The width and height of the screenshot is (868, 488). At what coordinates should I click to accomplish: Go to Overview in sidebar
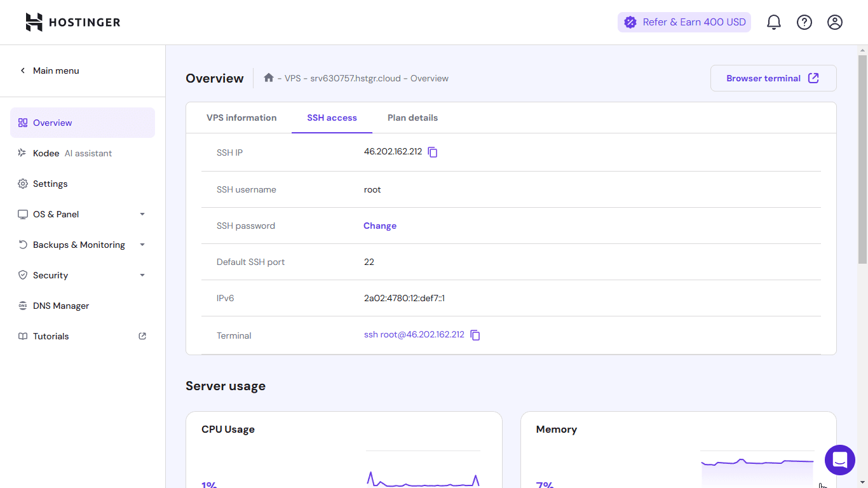pyautogui.click(x=83, y=123)
